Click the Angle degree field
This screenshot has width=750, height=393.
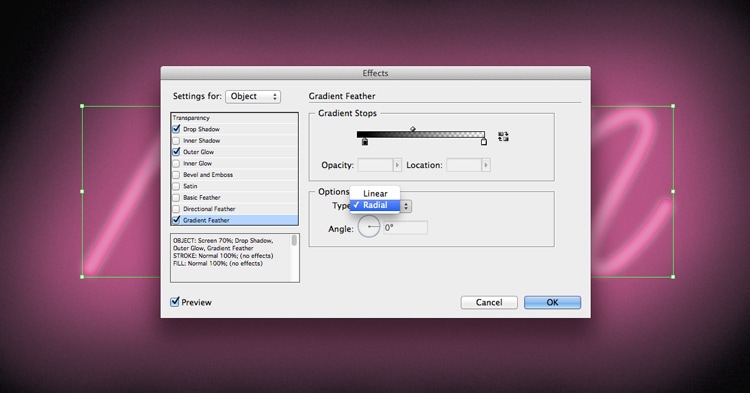(405, 228)
